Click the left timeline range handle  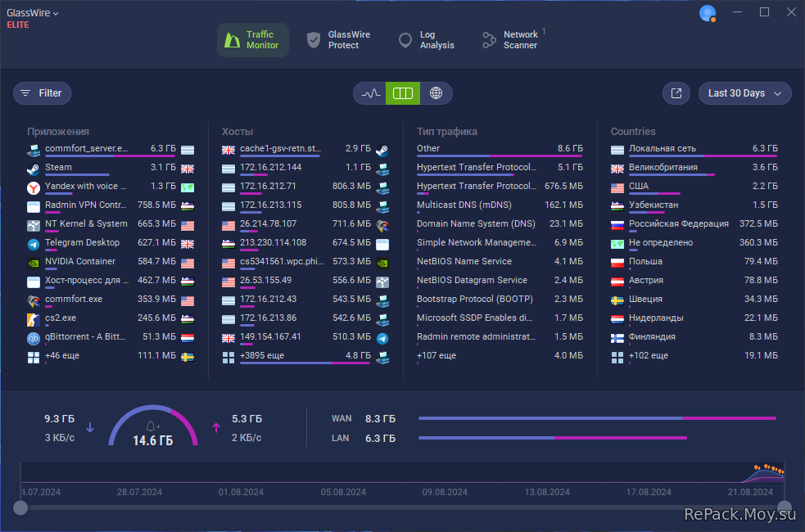(20, 508)
